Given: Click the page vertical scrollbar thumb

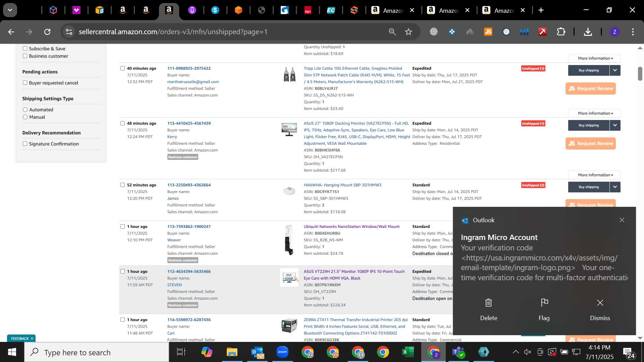Looking at the screenshot, I should click(640, 74).
